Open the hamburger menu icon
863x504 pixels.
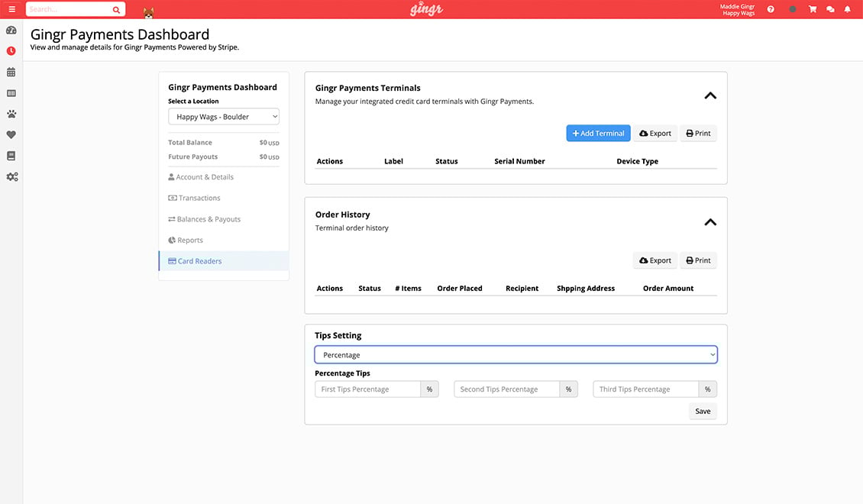pos(11,9)
